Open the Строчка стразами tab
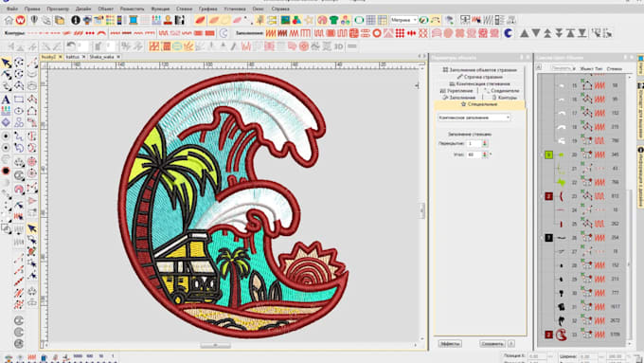The height and width of the screenshot is (363, 644). pyautogui.click(x=480, y=77)
